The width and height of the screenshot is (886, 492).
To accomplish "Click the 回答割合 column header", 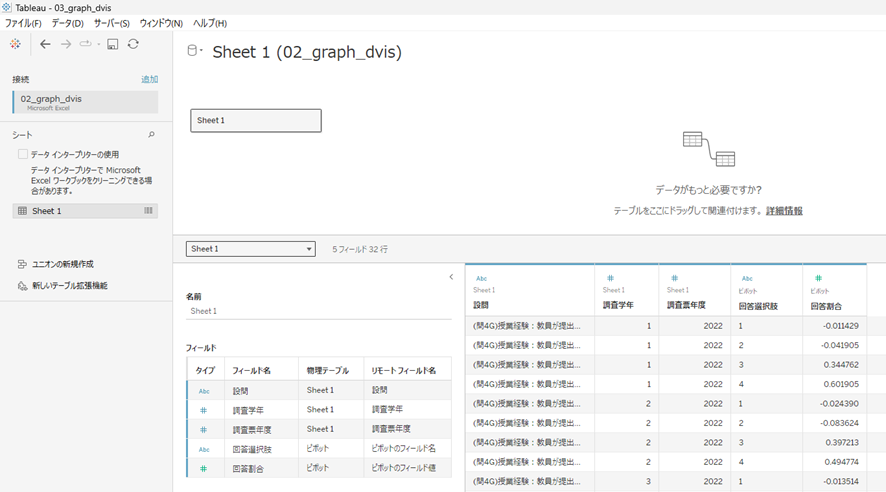I will (x=826, y=306).
